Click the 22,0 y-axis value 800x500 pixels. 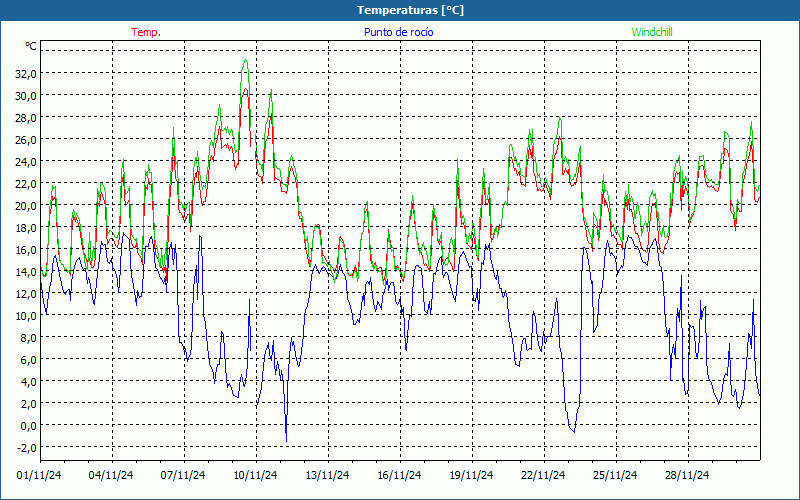(x=26, y=184)
